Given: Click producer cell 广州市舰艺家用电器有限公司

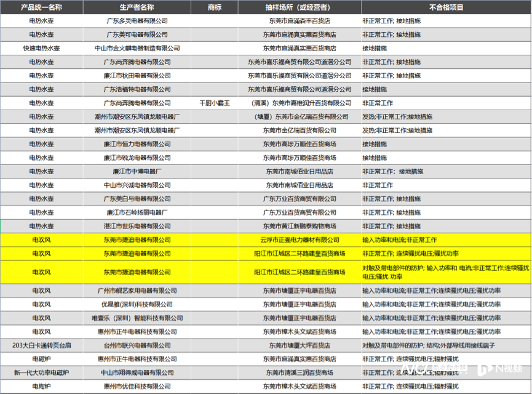Looking at the screenshot, I should click(137, 291).
